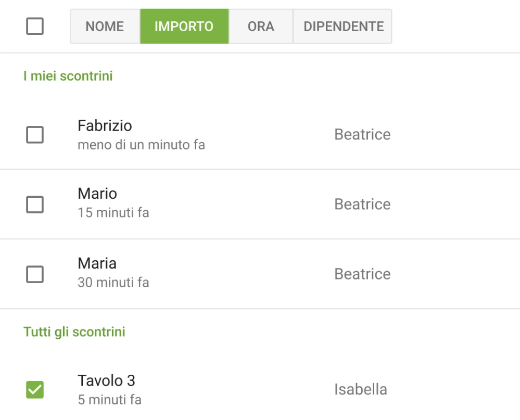Check the Maria receipt checkbox
This screenshot has height=420, width=520.
(34, 274)
